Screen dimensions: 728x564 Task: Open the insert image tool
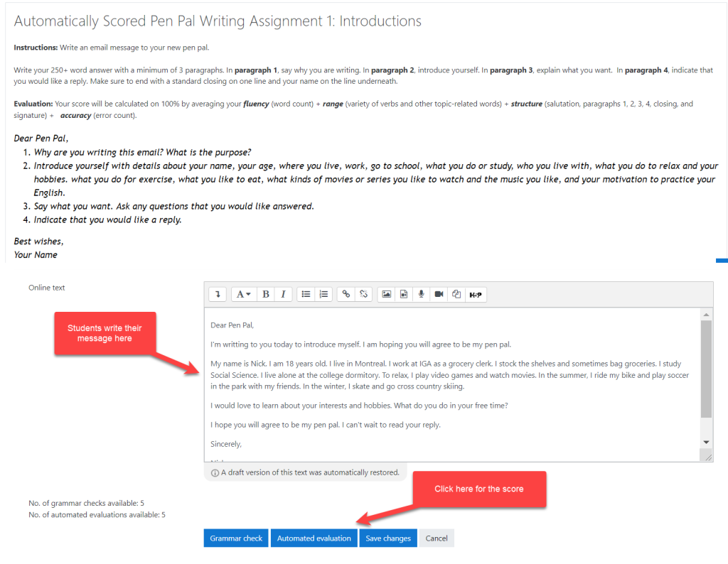click(x=386, y=294)
